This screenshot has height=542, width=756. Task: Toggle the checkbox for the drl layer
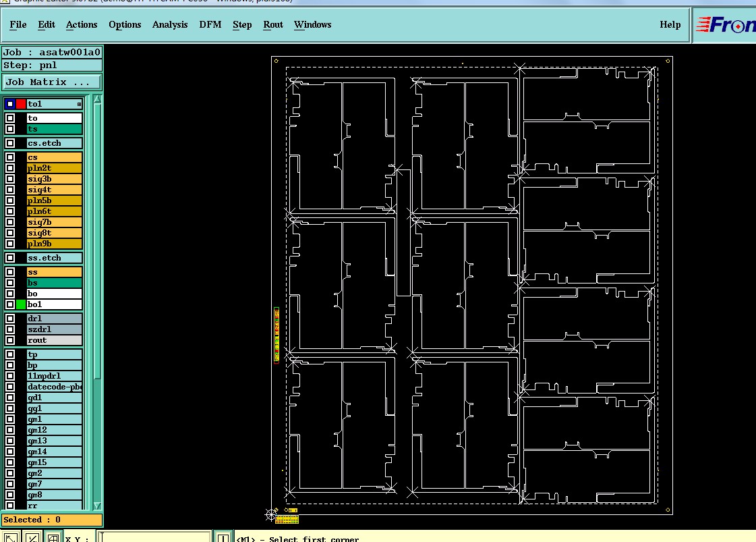(9, 319)
